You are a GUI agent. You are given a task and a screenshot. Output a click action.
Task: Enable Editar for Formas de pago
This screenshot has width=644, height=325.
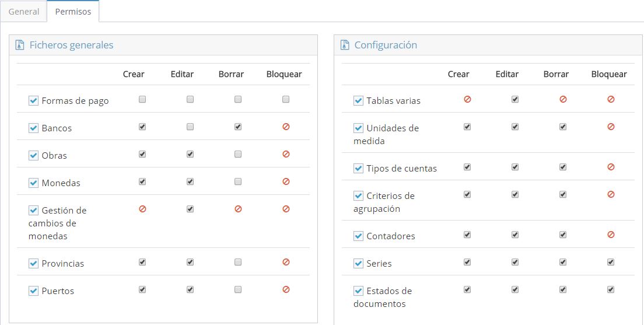190,99
